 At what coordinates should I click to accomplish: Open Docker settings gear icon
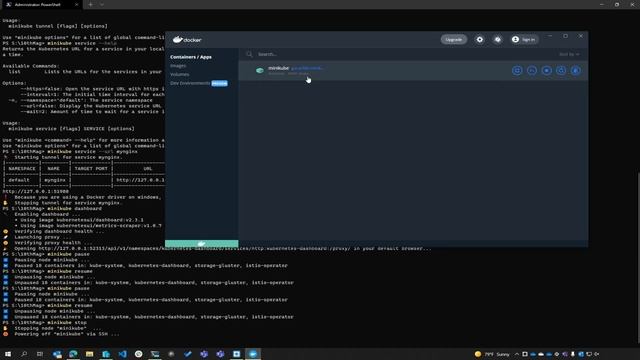tap(480, 40)
